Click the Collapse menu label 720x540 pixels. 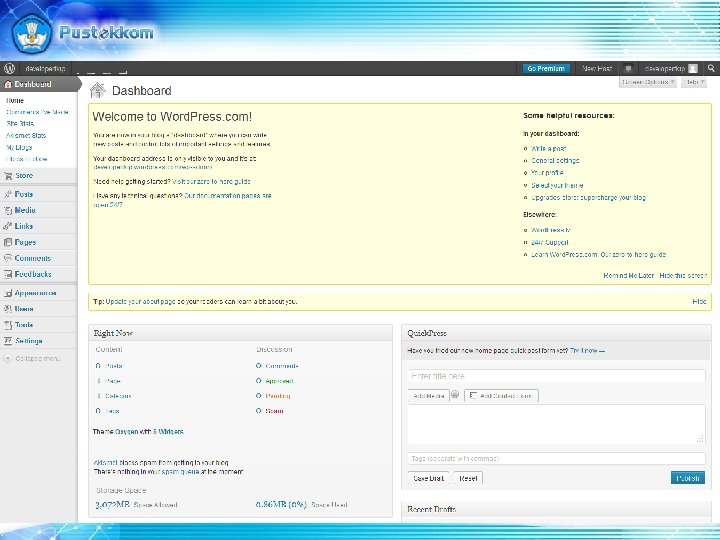click(x=38, y=359)
